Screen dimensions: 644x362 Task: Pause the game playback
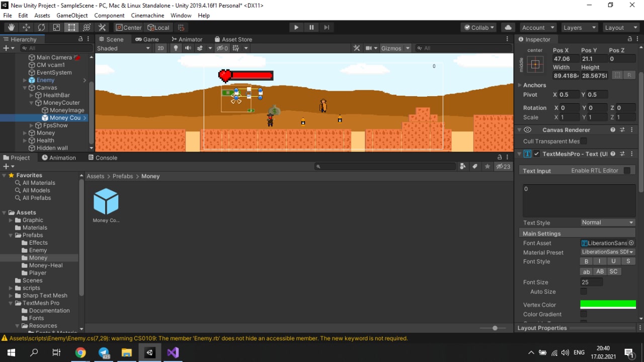pos(311,28)
